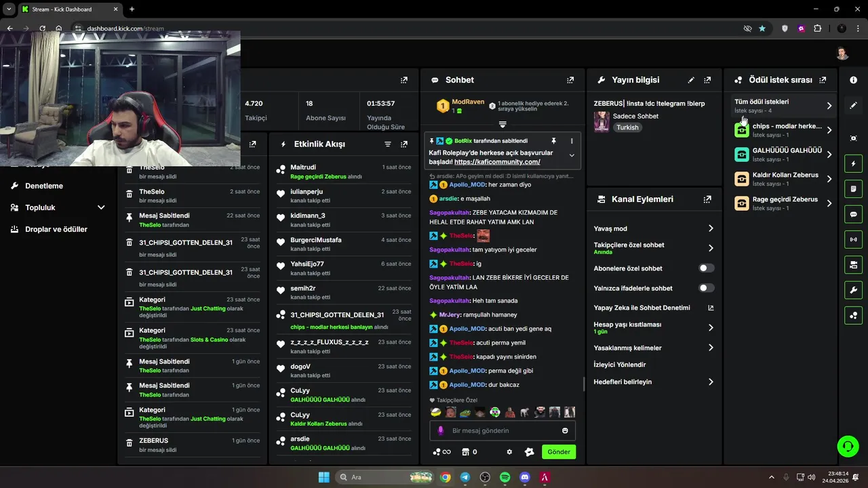The width and height of the screenshot is (868, 488).
Task: Bookmark page with star icon
Action: (762, 28)
